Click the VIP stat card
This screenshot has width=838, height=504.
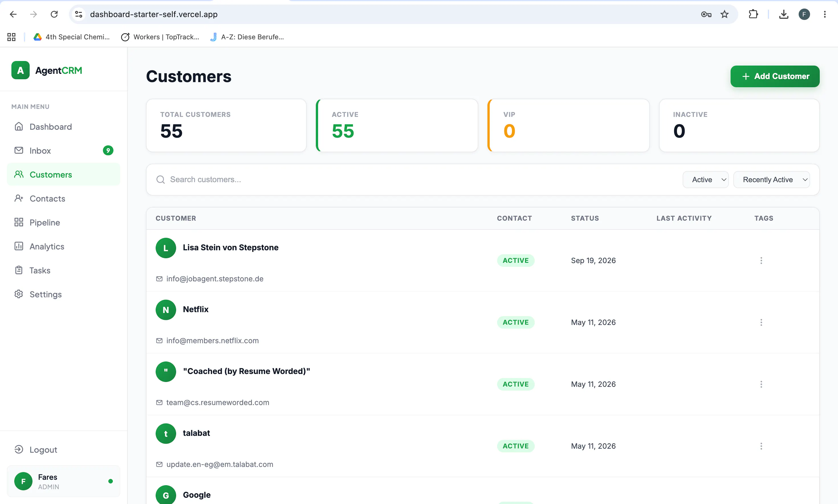(x=568, y=125)
